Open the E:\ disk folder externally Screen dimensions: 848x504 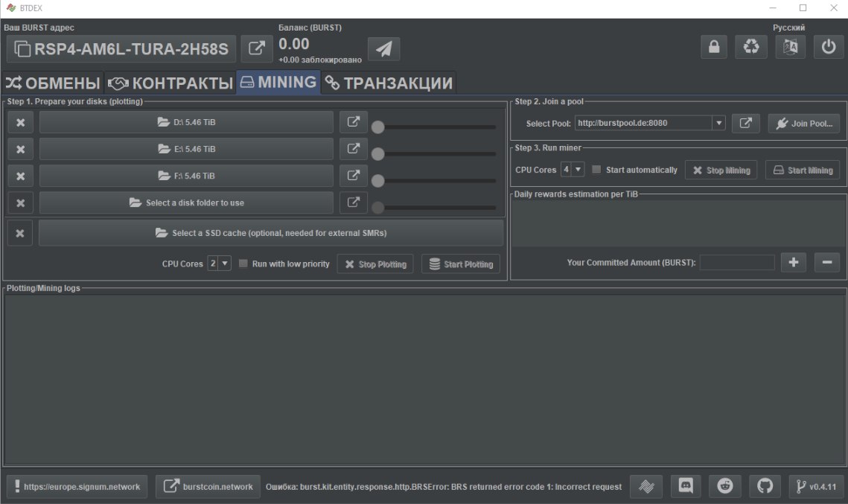353,149
